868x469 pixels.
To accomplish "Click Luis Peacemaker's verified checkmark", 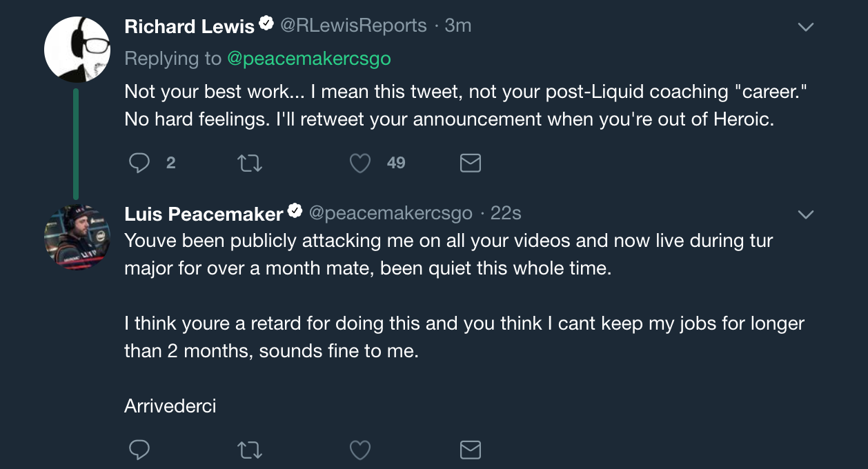I will click(295, 212).
